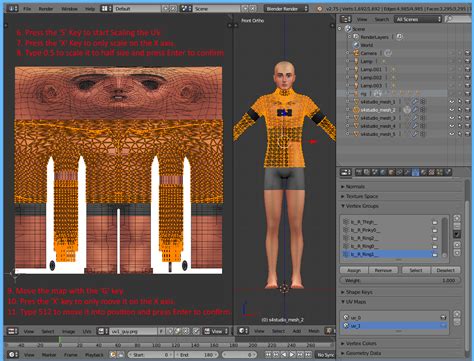Click the add vertex group plus button
474x361 pixels.
click(x=457, y=218)
